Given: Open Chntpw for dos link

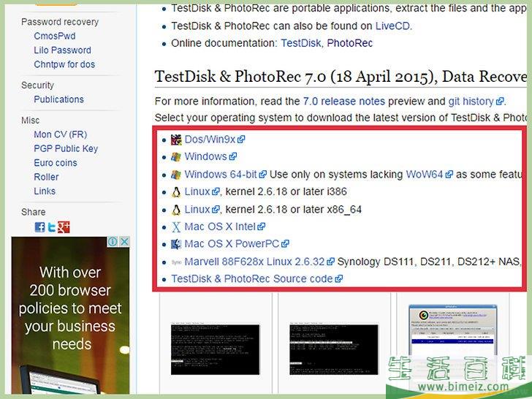Looking at the screenshot, I should (64, 64).
